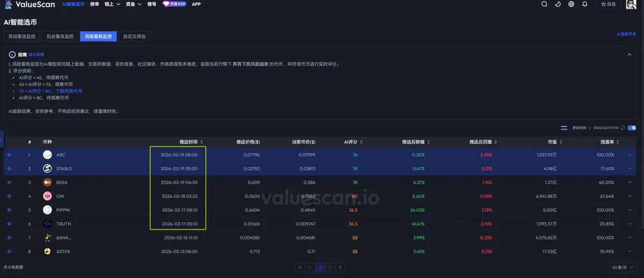The image size is (644, 278).
Task: Click the BERA coin logo
Action: [48, 182]
